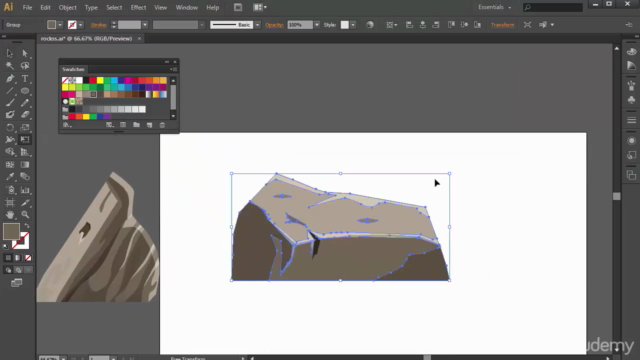Viewport: 640px width, 360px height.
Task: Select the Shape Builder tool
Action: (10, 152)
